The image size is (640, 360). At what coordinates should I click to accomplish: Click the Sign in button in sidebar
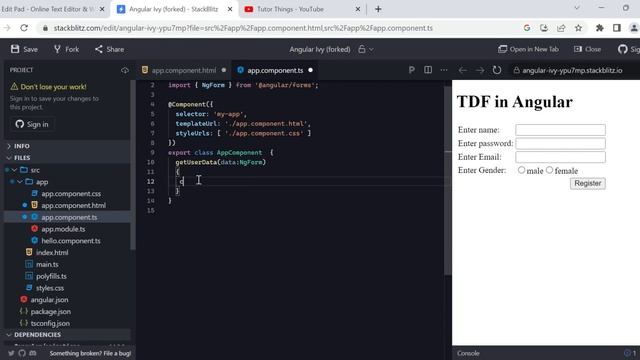click(x=32, y=124)
